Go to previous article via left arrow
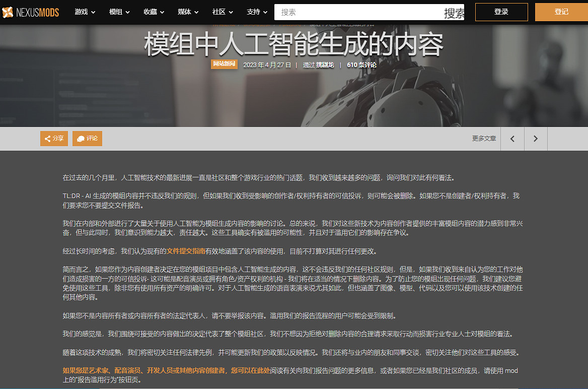 tap(512, 139)
